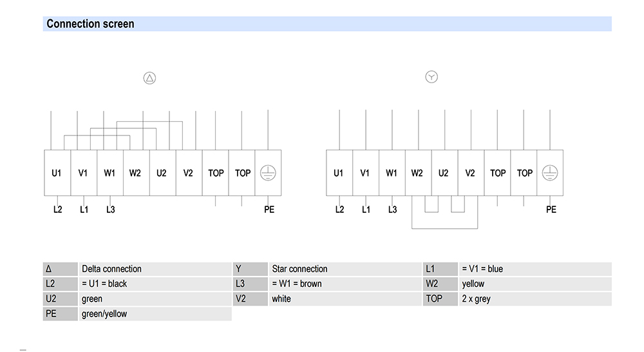Click the "Star connection" legend entry
This screenshot has width=644, height=352.
point(299,269)
